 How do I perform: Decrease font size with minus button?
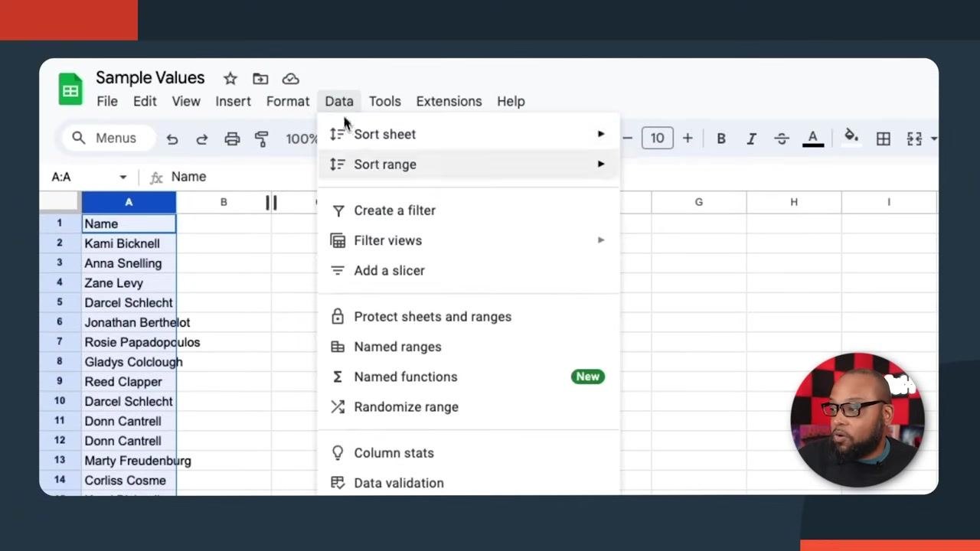[627, 139]
